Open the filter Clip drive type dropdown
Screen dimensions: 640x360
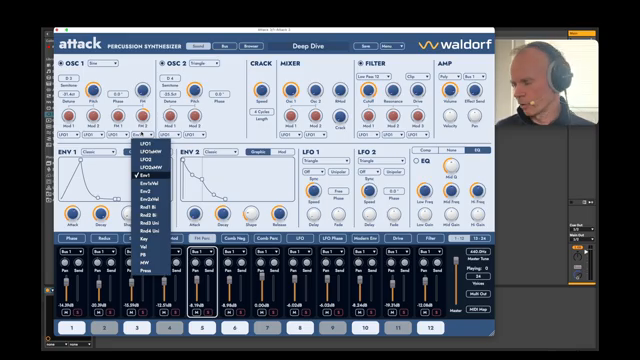418,76
